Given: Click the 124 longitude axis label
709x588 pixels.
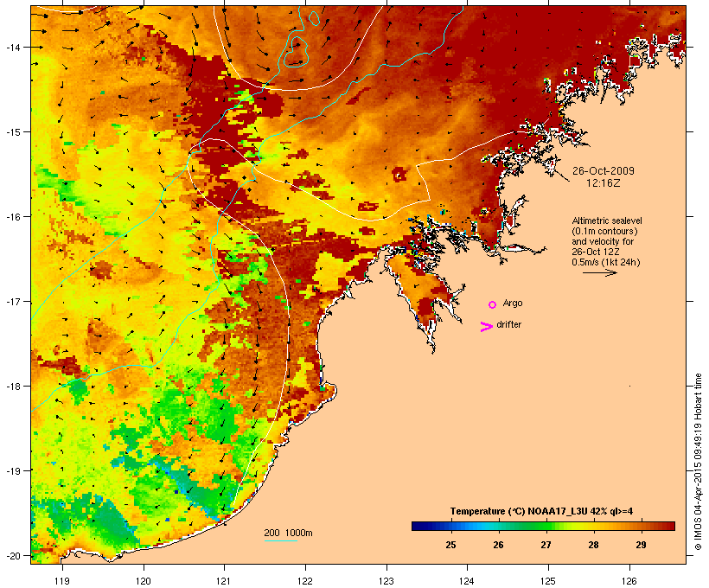Looking at the screenshot, I should (467, 581).
